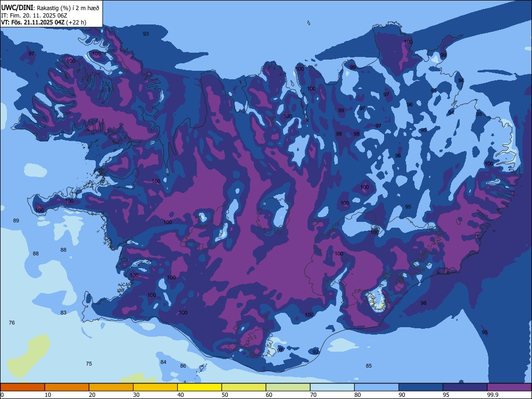
Task: Select the legend tick label 20
Action: [92, 395]
